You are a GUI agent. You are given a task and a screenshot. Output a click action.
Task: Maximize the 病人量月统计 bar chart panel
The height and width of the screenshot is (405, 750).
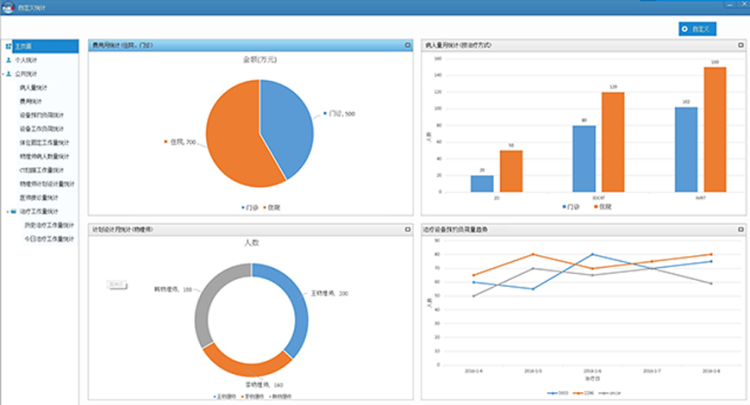pyautogui.click(x=739, y=46)
